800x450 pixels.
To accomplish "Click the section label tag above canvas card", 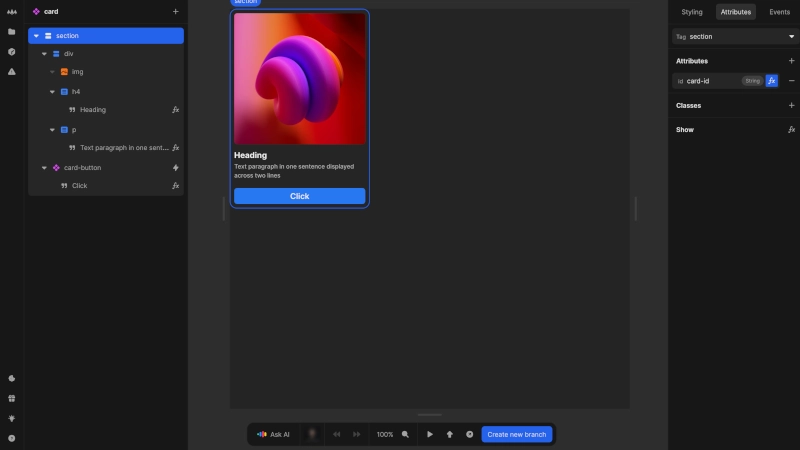I will 245,2.
